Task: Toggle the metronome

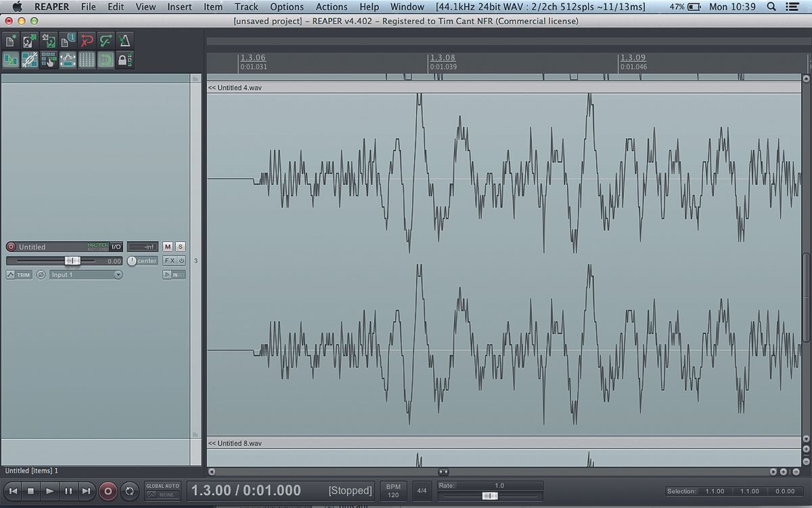Action: point(125,41)
